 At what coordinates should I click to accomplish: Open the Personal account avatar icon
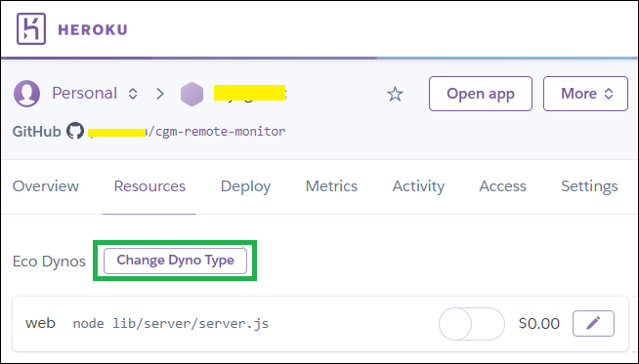(x=27, y=94)
